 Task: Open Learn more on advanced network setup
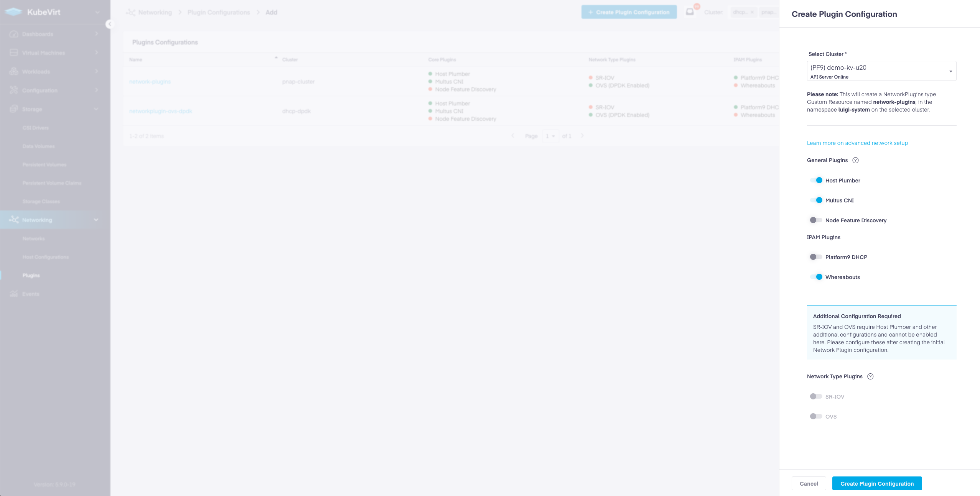pos(857,143)
